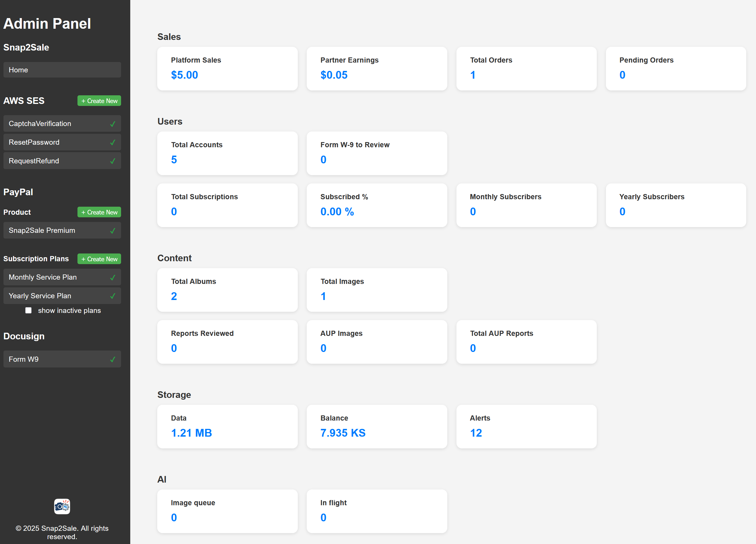Create a new PayPal Product
The width and height of the screenshot is (756, 544).
(99, 212)
